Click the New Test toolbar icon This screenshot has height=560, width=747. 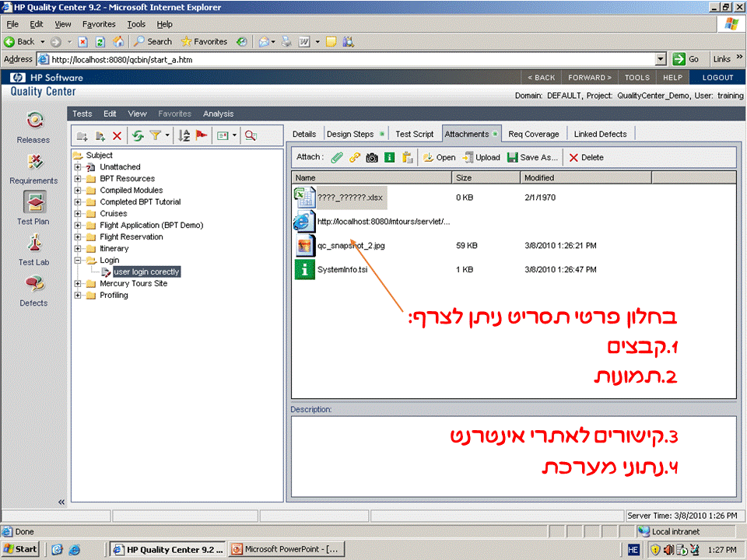pyautogui.click(x=100, y=136)
